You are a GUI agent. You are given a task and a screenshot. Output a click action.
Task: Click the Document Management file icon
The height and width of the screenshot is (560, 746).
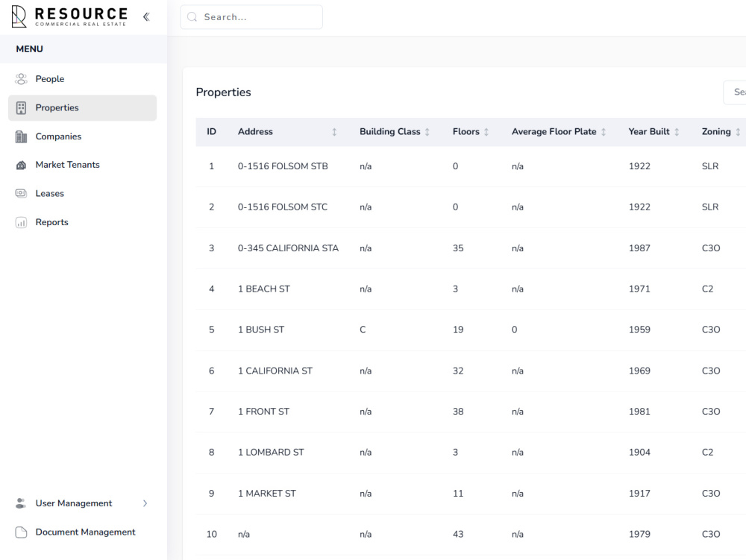point(21,532)
